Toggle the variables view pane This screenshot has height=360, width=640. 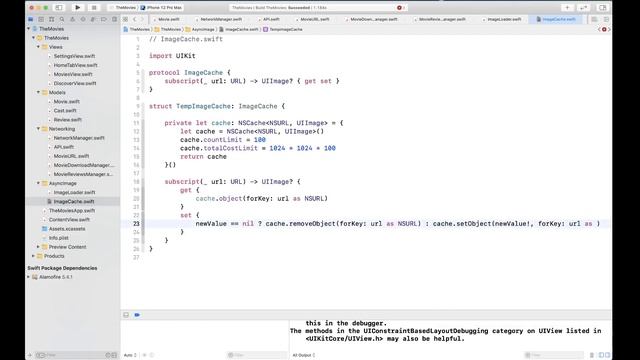pos(601,355)
